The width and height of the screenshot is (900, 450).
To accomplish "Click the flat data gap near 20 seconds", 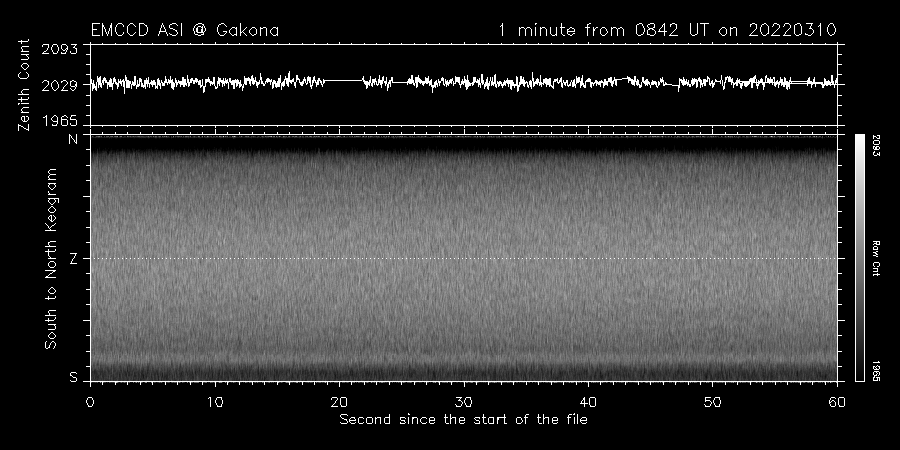I will coord(344,80).
